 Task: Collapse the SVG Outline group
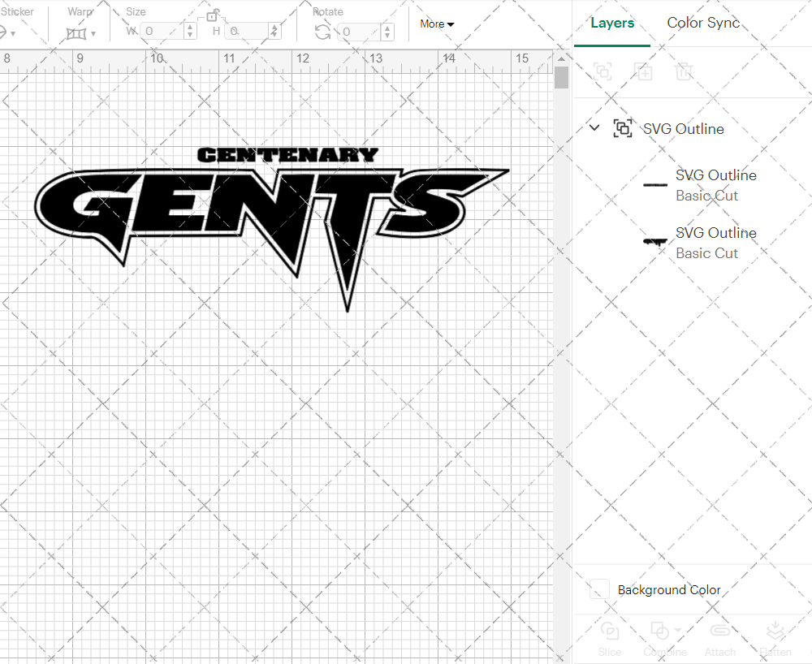[594, 128]
